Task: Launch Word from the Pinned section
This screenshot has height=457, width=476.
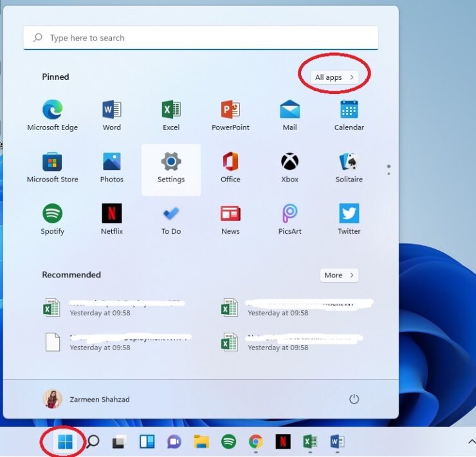Action: [x=112, y=115]
